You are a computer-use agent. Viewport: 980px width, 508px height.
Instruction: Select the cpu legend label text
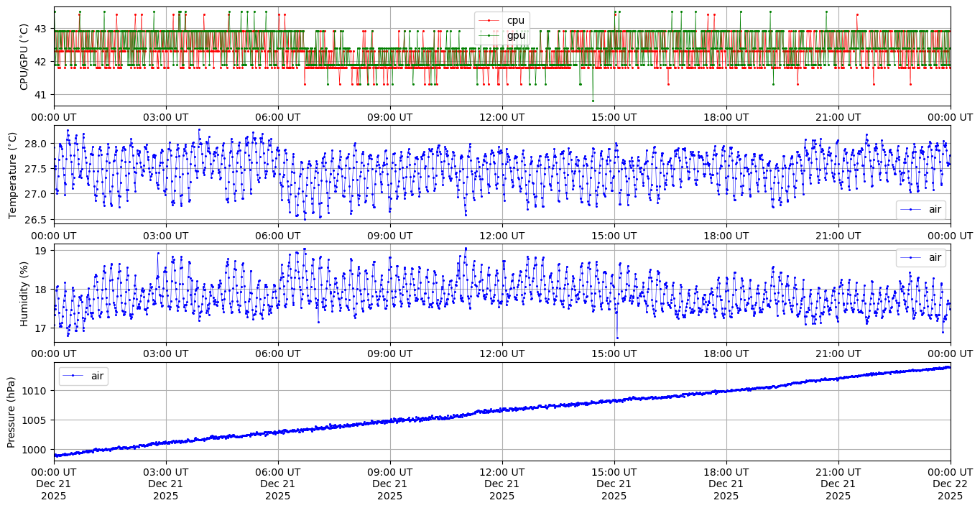517,21
